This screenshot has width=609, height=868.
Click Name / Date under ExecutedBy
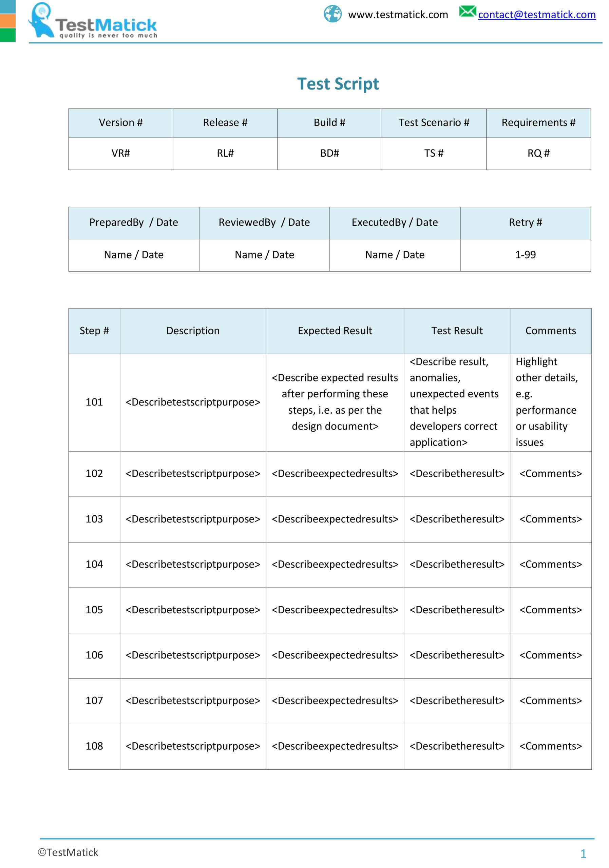[x=395, y=255]
